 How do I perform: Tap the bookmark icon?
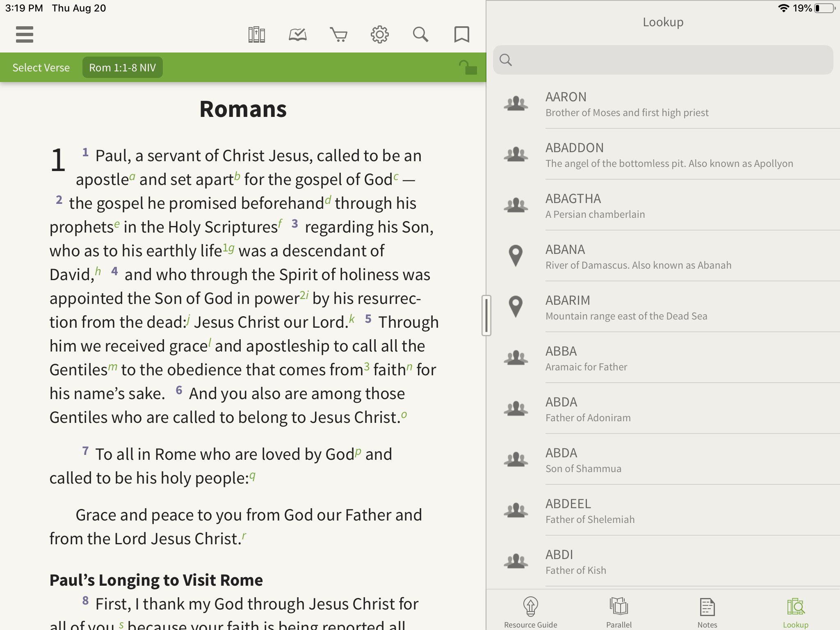tap(462, 34)
